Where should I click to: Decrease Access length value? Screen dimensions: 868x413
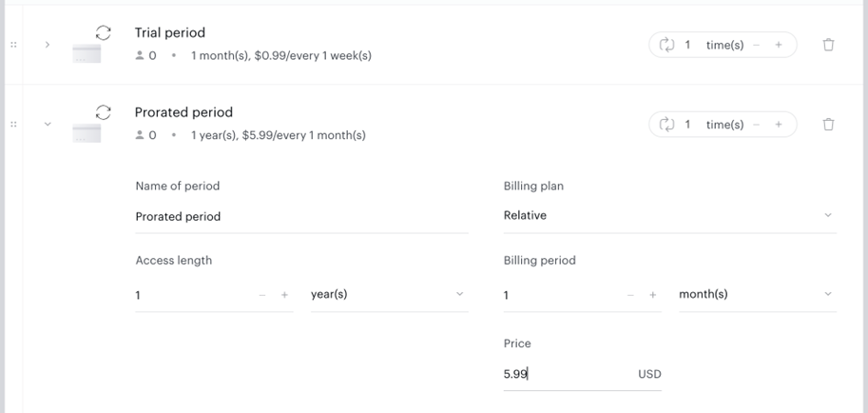click(x=262, y=295)
